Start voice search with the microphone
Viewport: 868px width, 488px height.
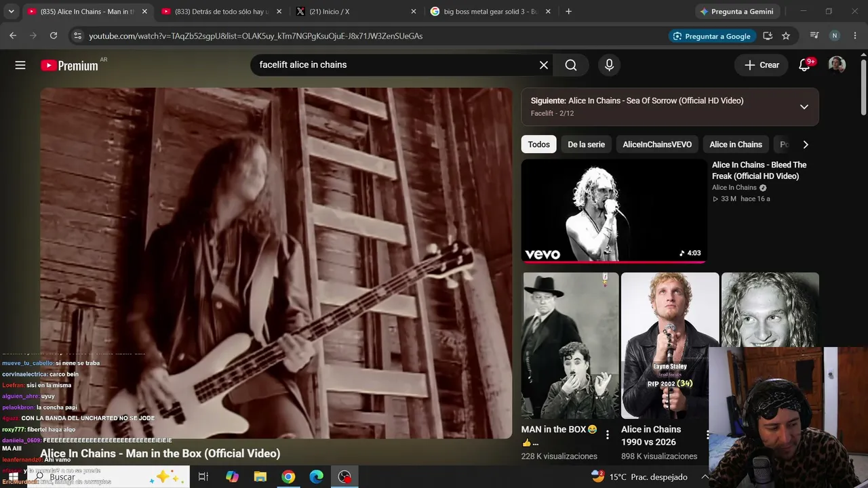pos(609,65)
